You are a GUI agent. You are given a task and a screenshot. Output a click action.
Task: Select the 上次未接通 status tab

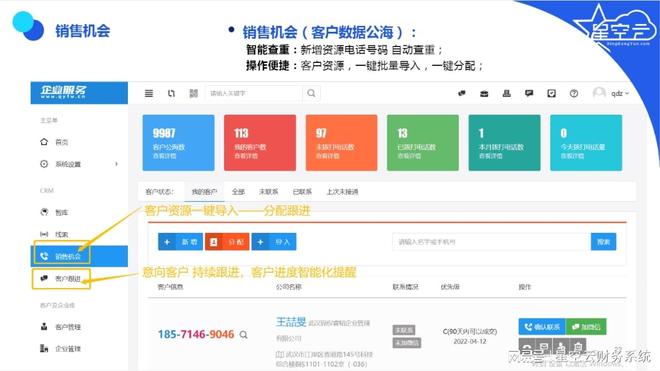pyautogui.click(x=342, y=192)
